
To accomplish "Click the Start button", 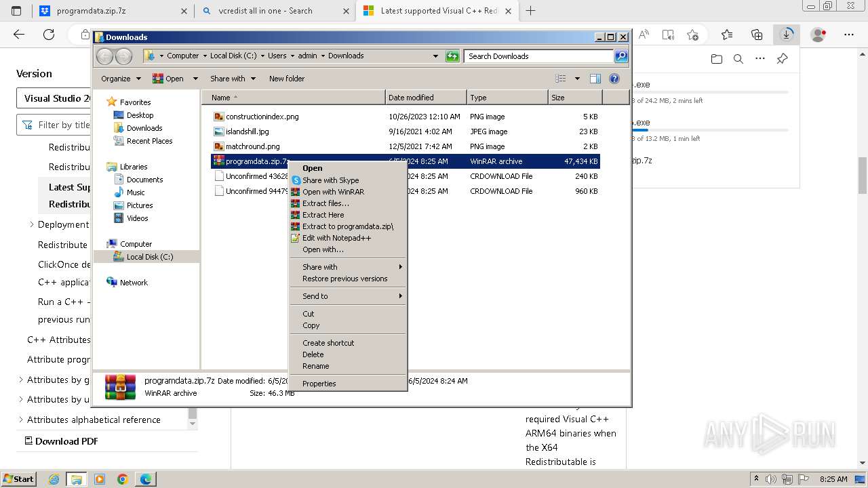I will coord(19,479).
